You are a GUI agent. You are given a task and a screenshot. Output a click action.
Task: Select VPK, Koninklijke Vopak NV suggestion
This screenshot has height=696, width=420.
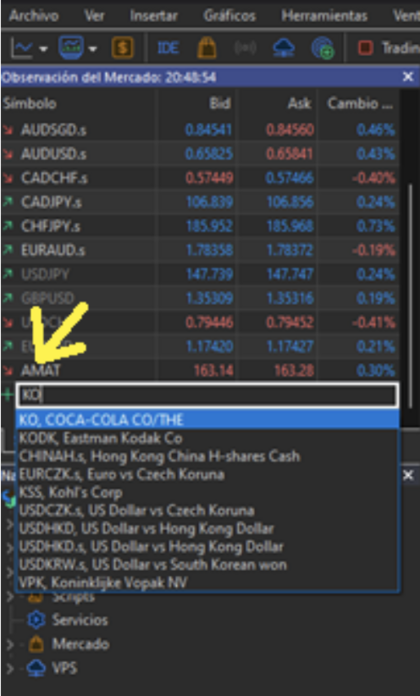click(x=207, y=582)
